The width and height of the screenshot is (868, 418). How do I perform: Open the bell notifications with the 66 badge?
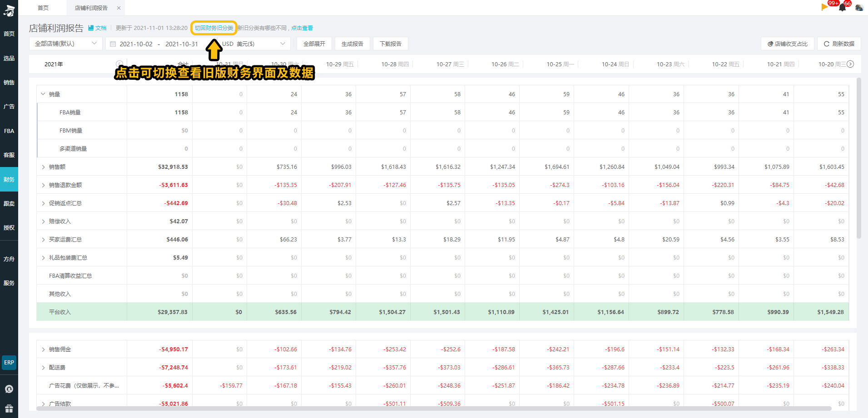(843, 7)
